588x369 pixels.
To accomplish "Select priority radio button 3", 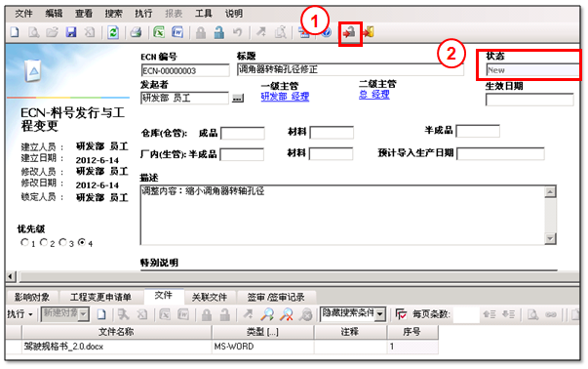I will (x=62, y=242).
